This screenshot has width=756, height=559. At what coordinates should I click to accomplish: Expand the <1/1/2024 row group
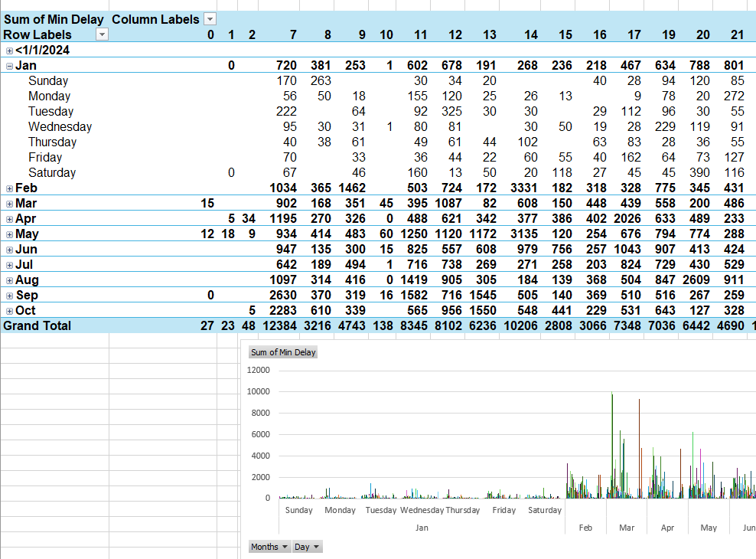pyautogui.click(x=9, y=51)
